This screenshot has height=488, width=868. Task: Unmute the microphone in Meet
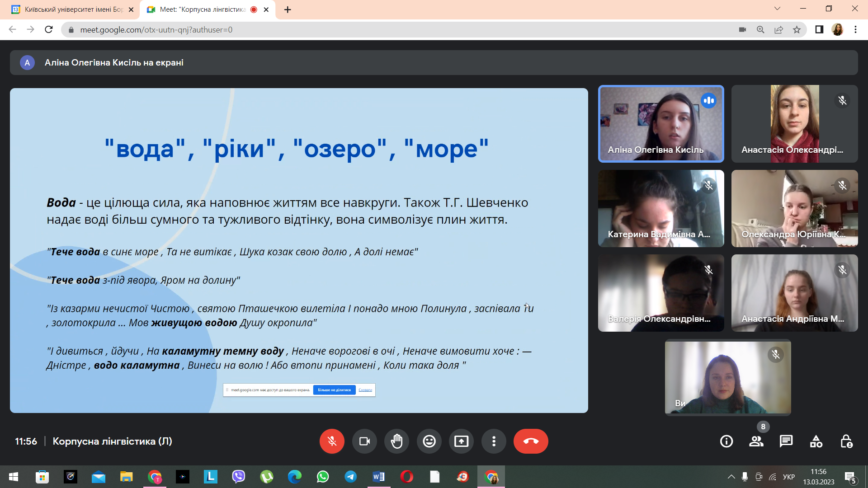(x=332, y=441)
